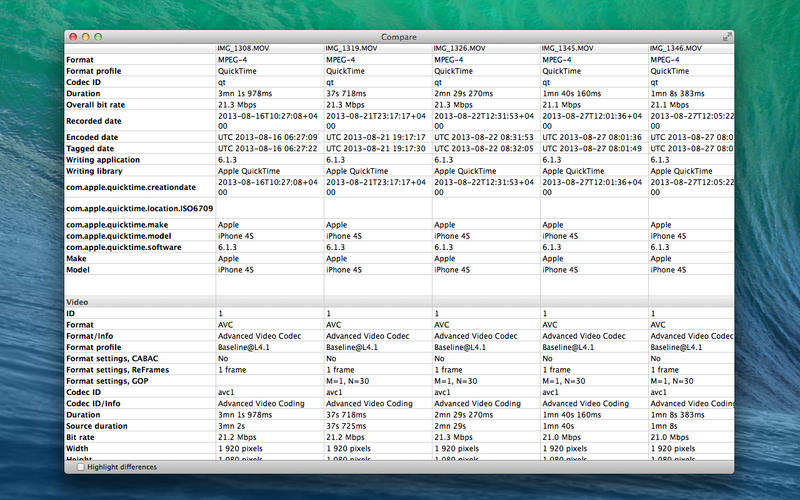
Task: Select the Video section header row
Action: (x=399, y=302)
